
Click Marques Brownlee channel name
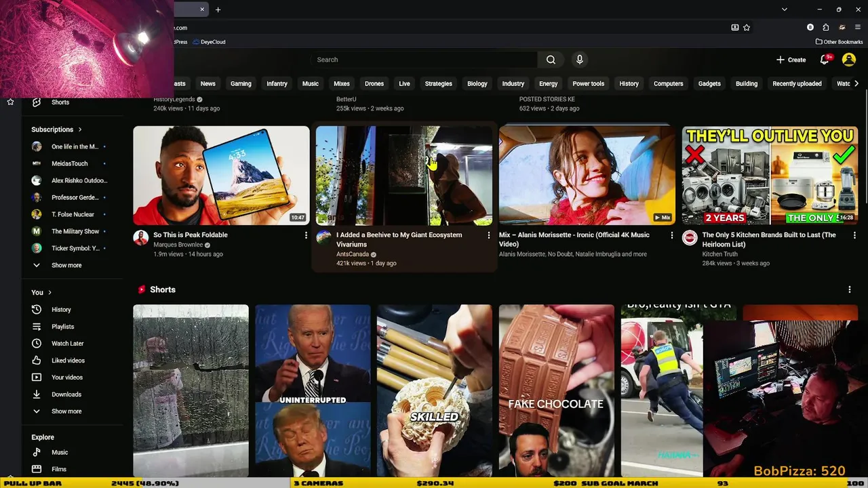click(x=178, y=245)
